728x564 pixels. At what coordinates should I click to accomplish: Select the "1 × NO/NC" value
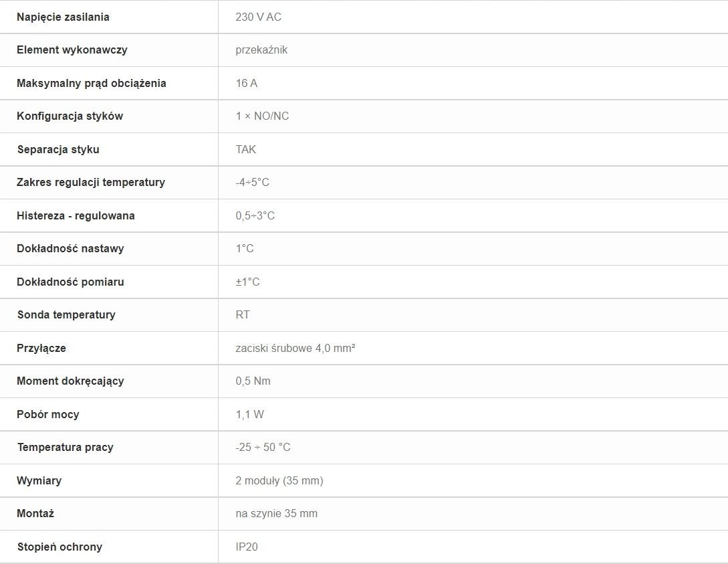coord(263,116)
